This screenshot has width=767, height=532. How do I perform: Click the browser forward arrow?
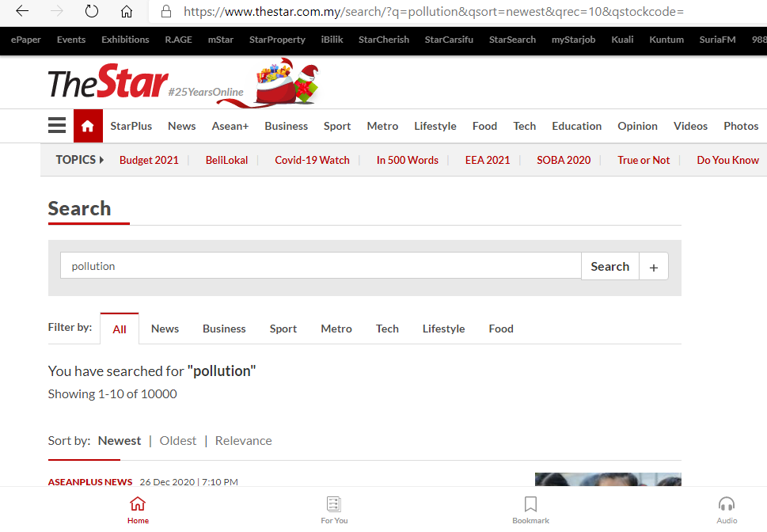(x=57, y=11)
